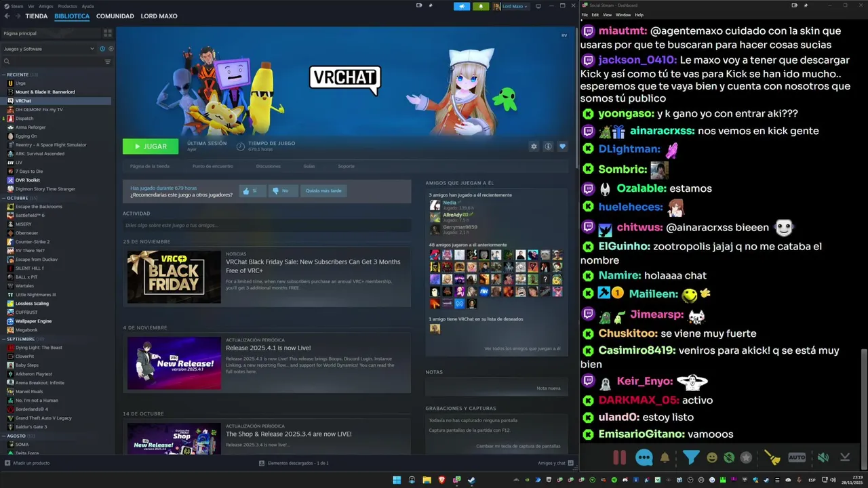This screenshot has height=488, width=868.
Task: Open Amigos y chat panel
Action: click(x=555, y=463)
